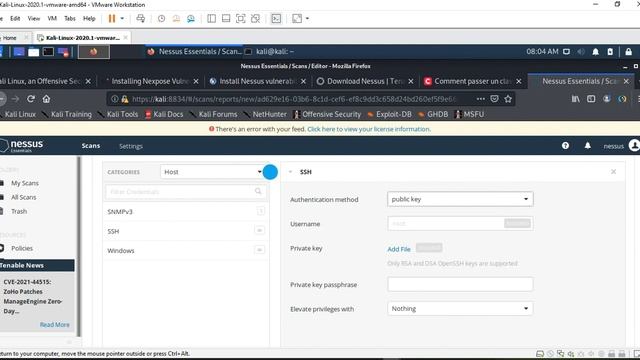
Task: Click the VMware send Ctrl+Alt+Del icon
Action: tap(140, 18)
